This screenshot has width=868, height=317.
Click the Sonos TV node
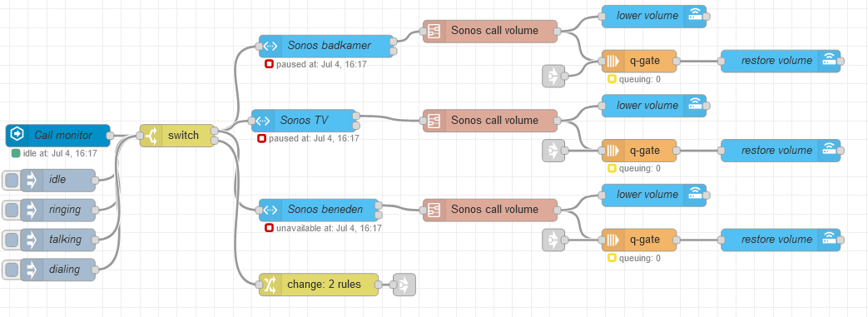point(304,121)
